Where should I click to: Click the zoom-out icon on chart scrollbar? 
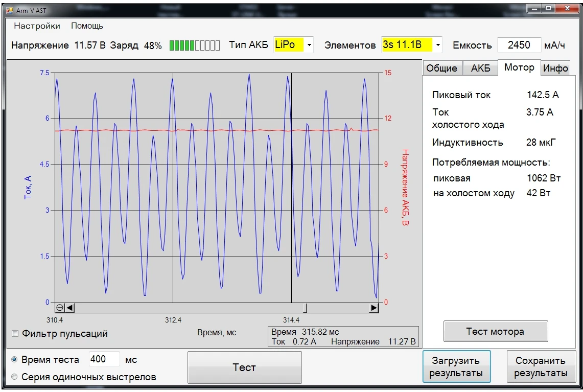point(60,308)
